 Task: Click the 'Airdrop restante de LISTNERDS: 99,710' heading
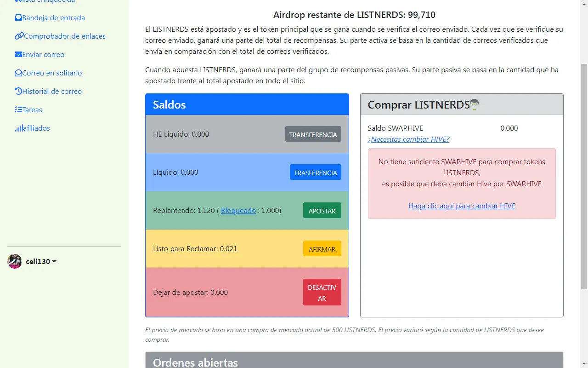(x=354, y=15)
